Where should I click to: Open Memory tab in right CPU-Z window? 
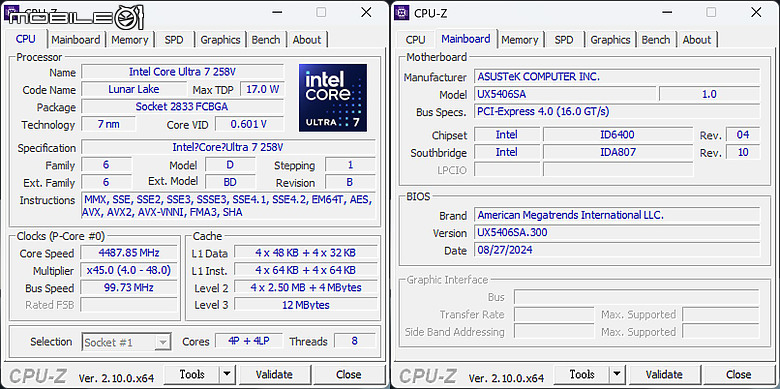[519, 40]
